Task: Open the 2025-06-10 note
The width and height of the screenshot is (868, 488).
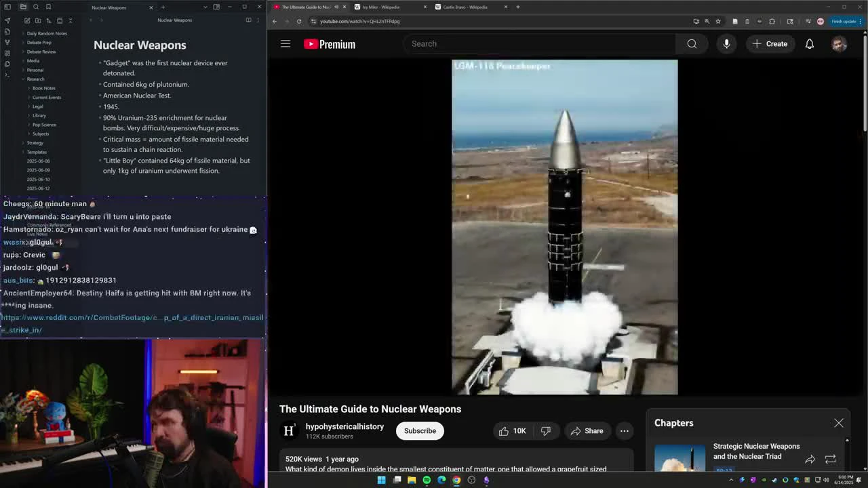Action: coord(38,179)
